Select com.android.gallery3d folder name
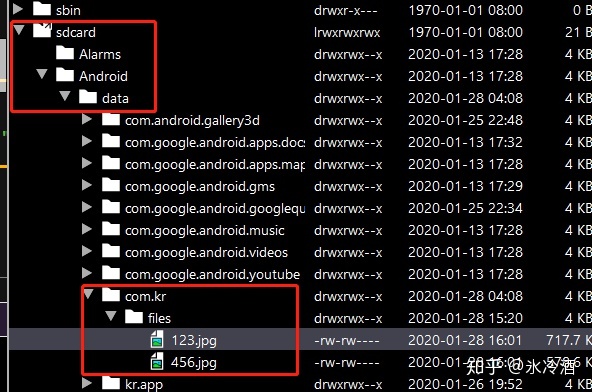 [x=192, y=121]
